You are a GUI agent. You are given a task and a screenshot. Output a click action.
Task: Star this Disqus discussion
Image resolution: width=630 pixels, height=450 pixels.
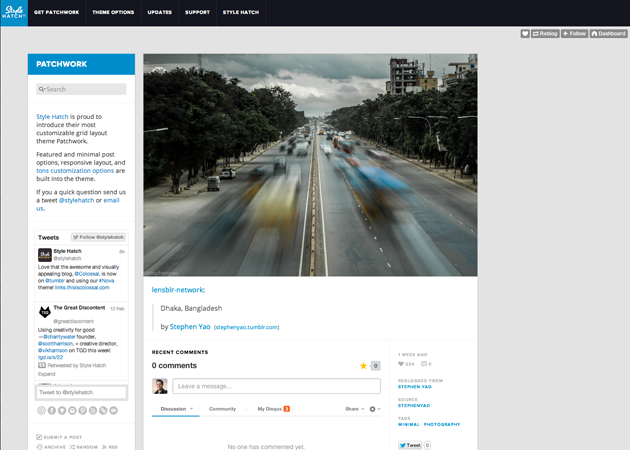[x=364, y=366]
